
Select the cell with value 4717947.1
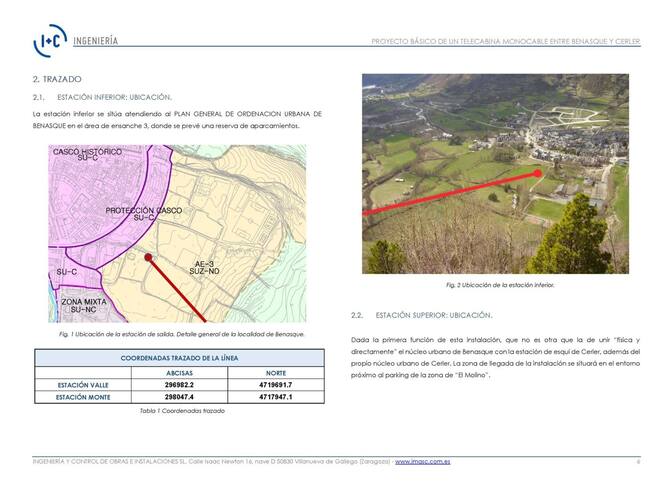276,397
